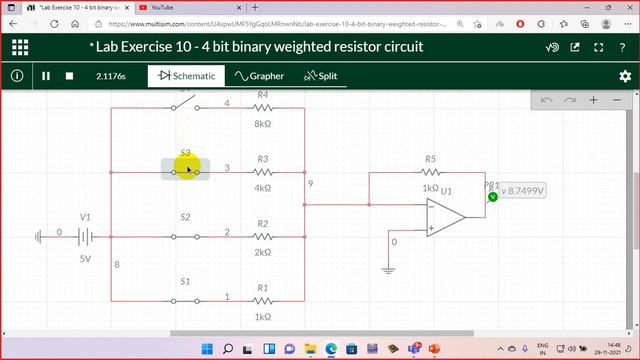The image size is (640, 360).
Task: Open File Explorer from taskbar
Action: point(311,349)
